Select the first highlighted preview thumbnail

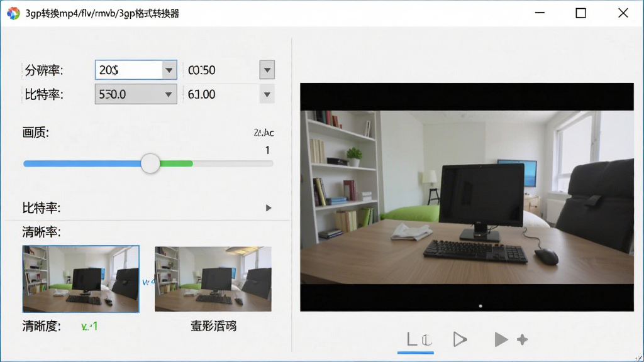[x=81, y=279]
